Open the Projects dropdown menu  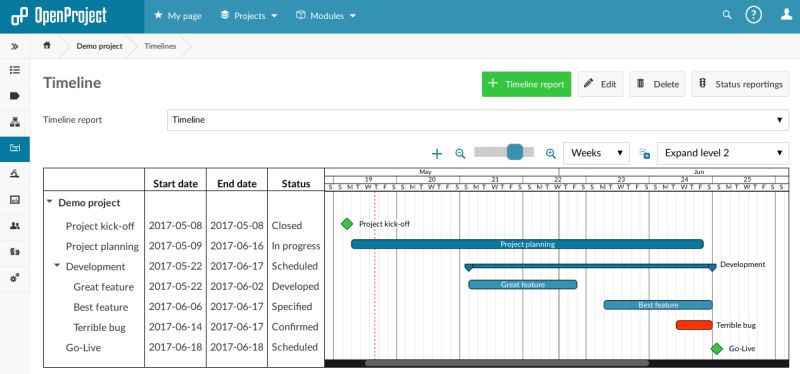[x=249, y=16]
